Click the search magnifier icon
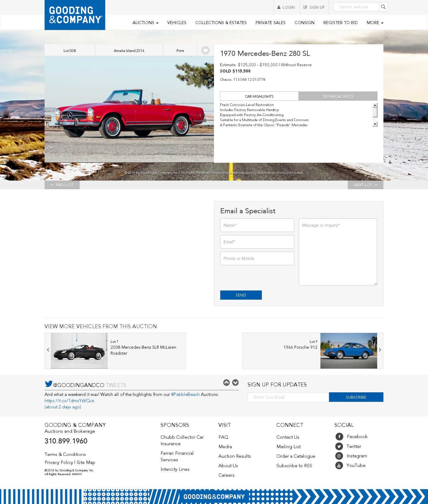This screenshot has height=504, width=428. point(383,7)
